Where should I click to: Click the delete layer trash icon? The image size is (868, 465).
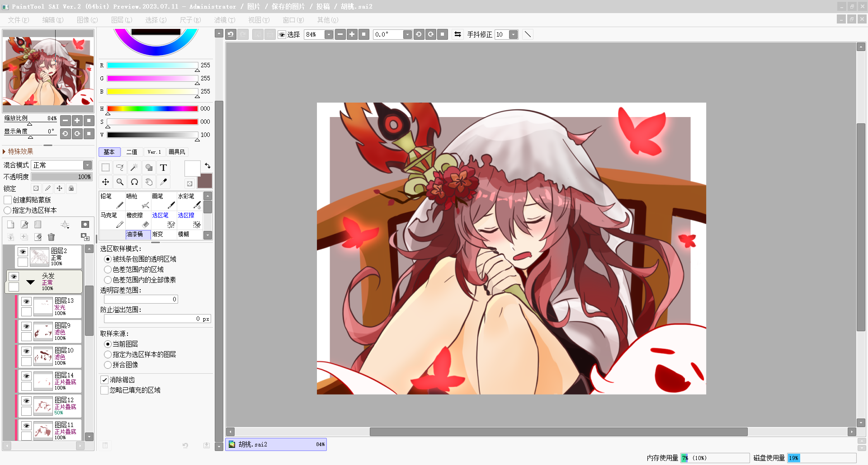(51, 237)
